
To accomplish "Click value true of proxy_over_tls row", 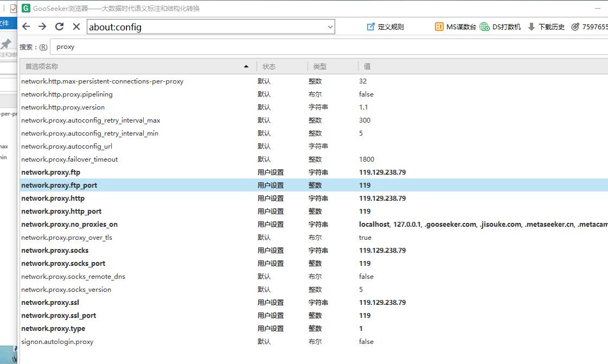I will 365,238.
